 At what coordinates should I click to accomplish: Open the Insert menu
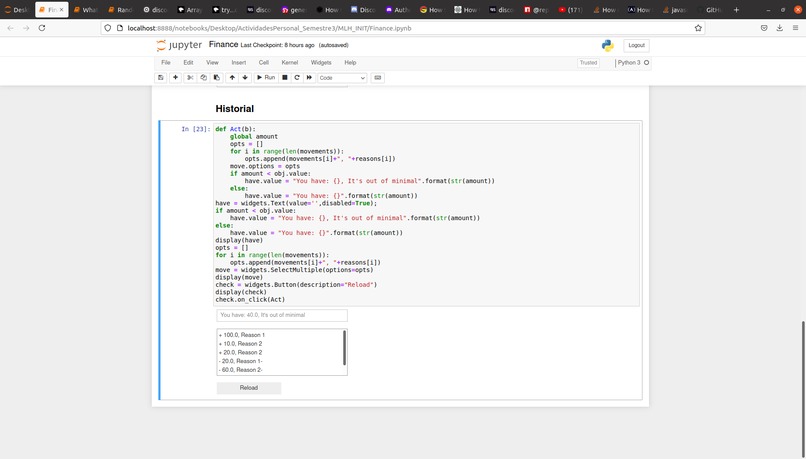pos(239,63)
